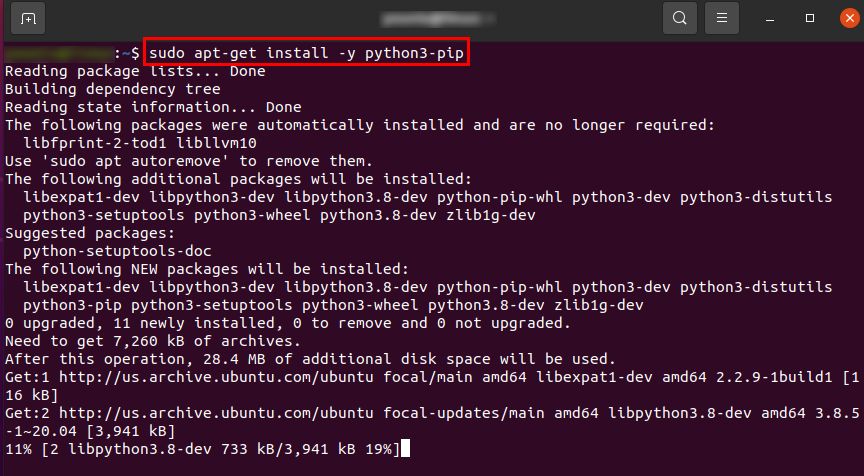Select python3-pip in the NEW packages list
The image size is (864, 476).
click(72, 305)
